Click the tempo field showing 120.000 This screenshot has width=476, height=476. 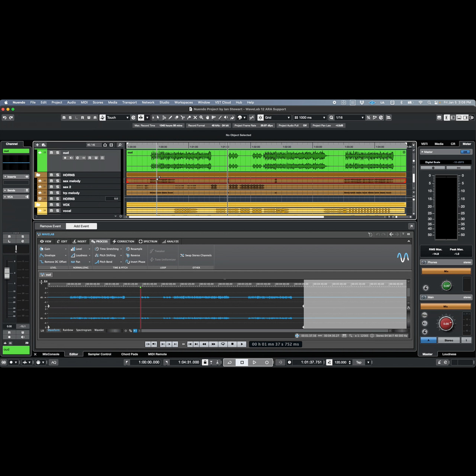pyautogui.click(x=340, y=362)
